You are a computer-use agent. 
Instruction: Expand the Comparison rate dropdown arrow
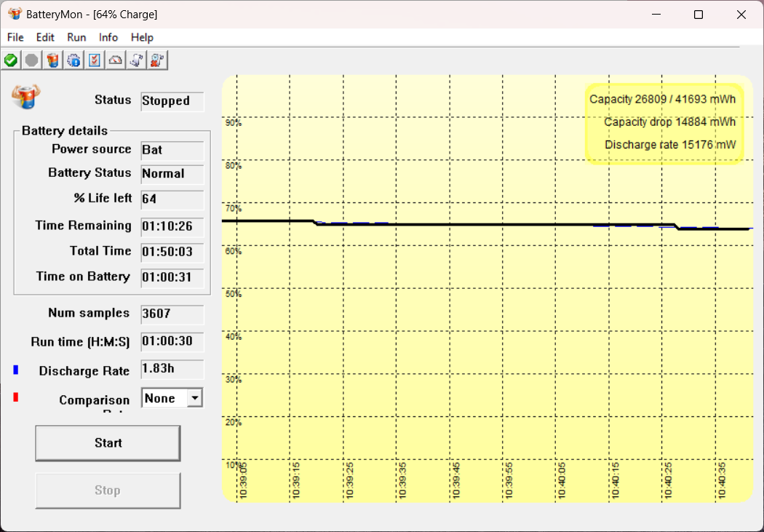pos(194,398)
